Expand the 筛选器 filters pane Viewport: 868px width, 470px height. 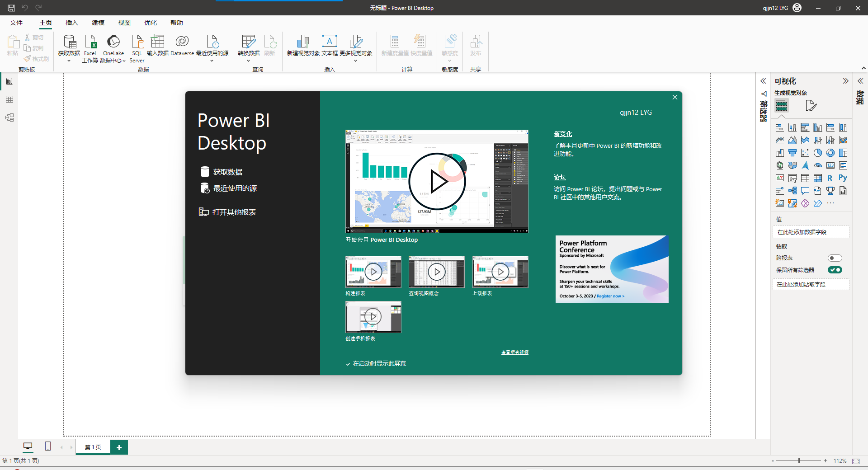click(763, 81)
